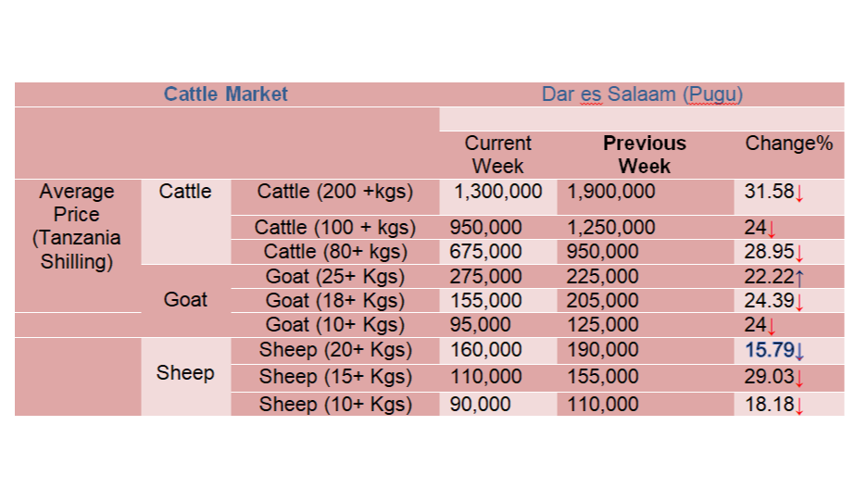Click the 1,300,000 current week value
Screen dimensions: 868x488
pos(497,192)
